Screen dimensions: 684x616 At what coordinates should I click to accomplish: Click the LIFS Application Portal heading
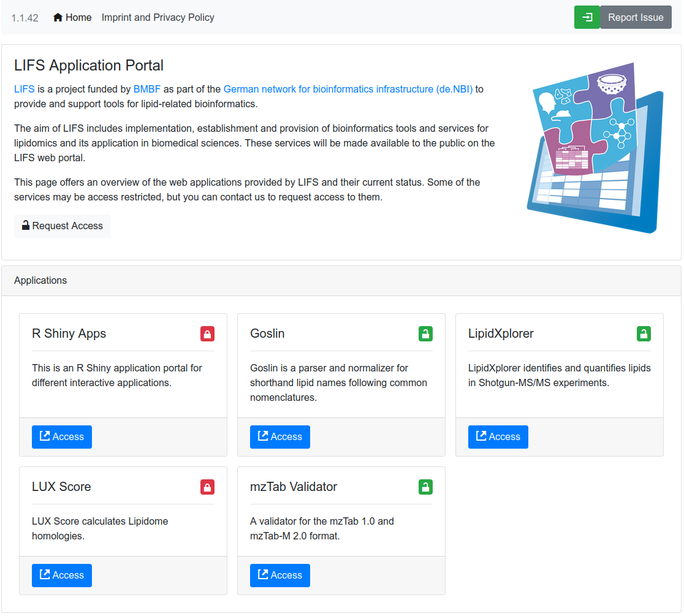pyautogui.click(x=89, y=66)
